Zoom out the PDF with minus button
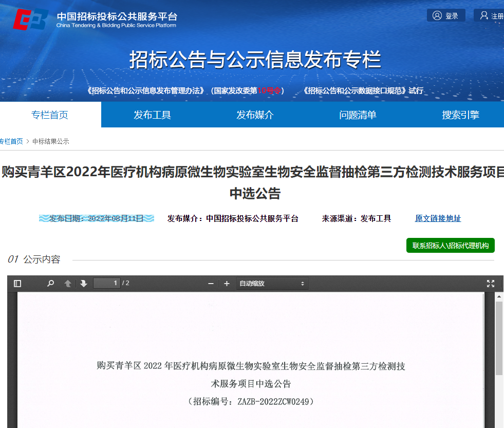Image resolution: width=504 pixels, height=428 pixels. tap(211, 284)
